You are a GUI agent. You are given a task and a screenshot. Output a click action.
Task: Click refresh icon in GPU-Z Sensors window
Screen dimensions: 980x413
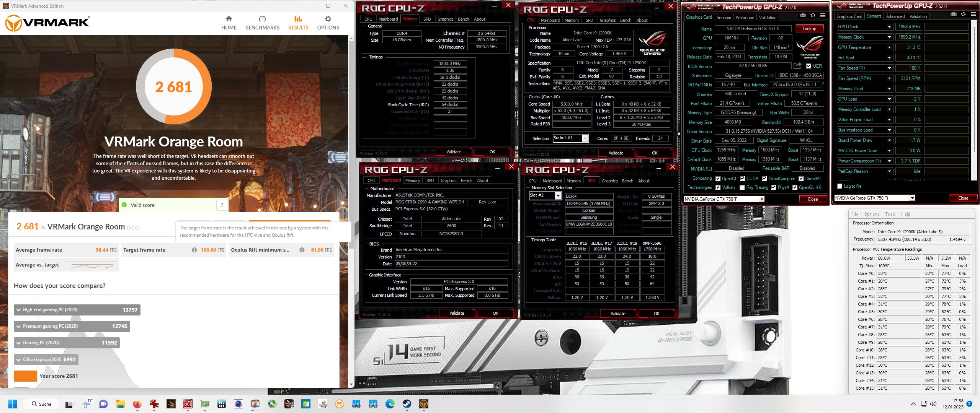[x=963, y=14]
